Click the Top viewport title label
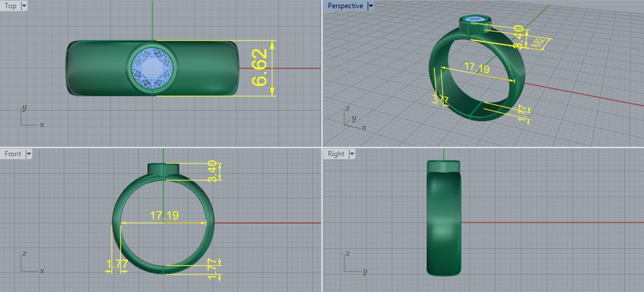644x292 pixels. [11, 6]
